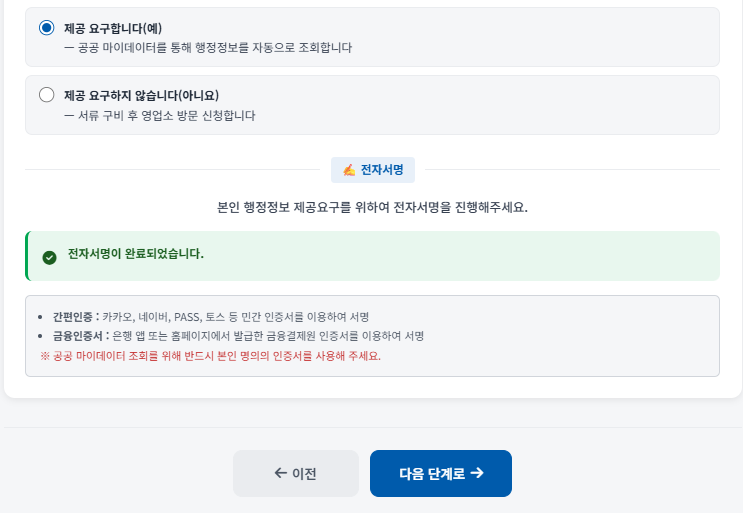
Task: Click the 금융결제원 인증서 description text
Action: (x=268, y=336)
